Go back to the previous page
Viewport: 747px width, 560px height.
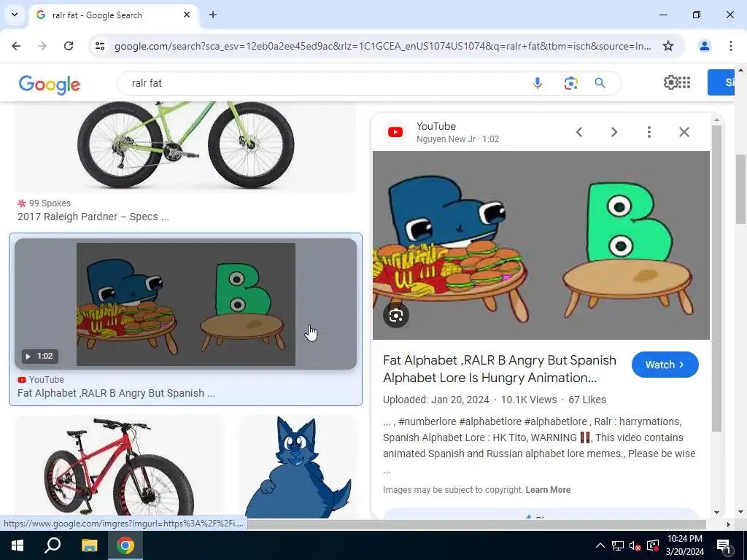tap(16, 46)
